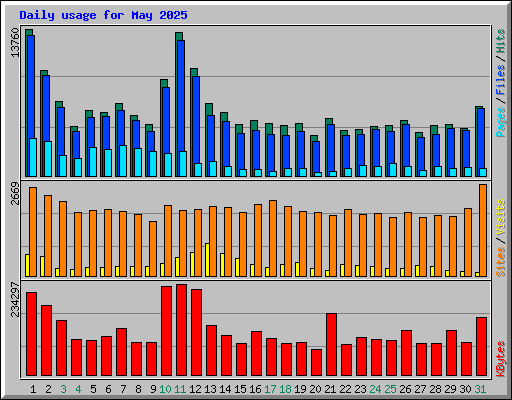The height and width of the screenshot is (400, 512).
Task: Click day 14 on the x-axis
Action: [225, 389]
